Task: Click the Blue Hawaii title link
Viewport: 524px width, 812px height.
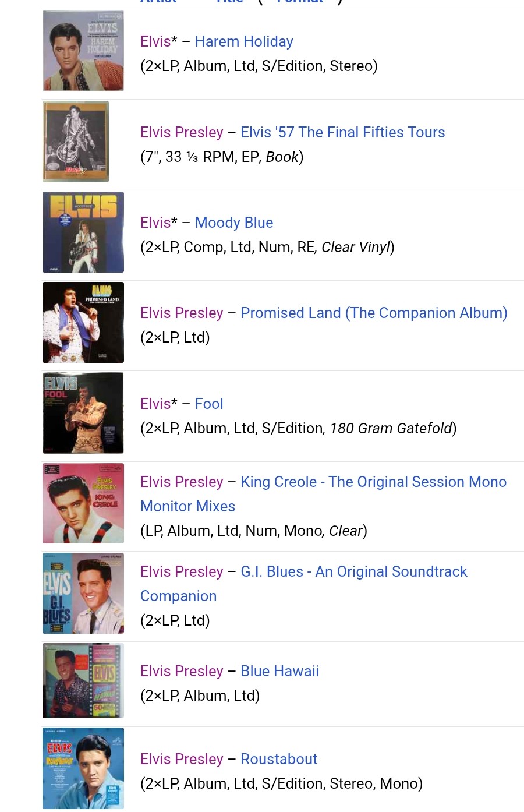Action: pyautogui.click(x=279, y=671)
